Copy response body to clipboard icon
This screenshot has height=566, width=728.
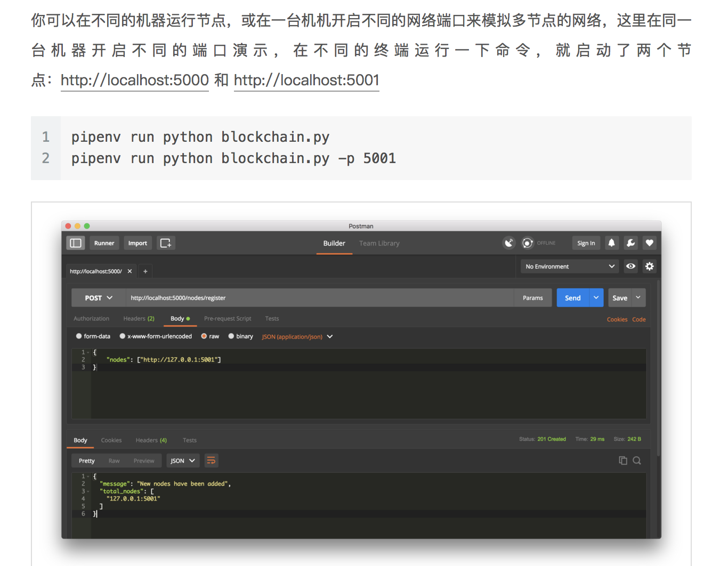622,460
